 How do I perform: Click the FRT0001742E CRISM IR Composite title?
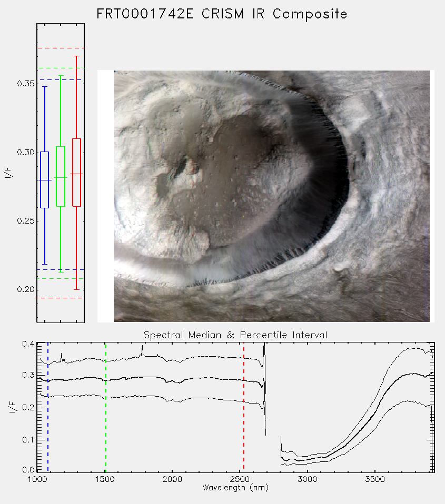pyautogui.click(x=222, y=14)
